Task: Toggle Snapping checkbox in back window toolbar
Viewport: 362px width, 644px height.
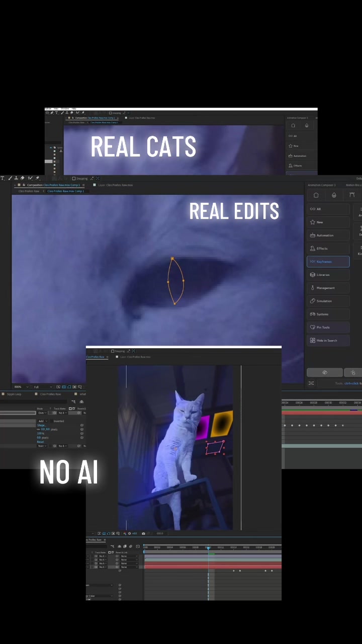Action: 111,113
